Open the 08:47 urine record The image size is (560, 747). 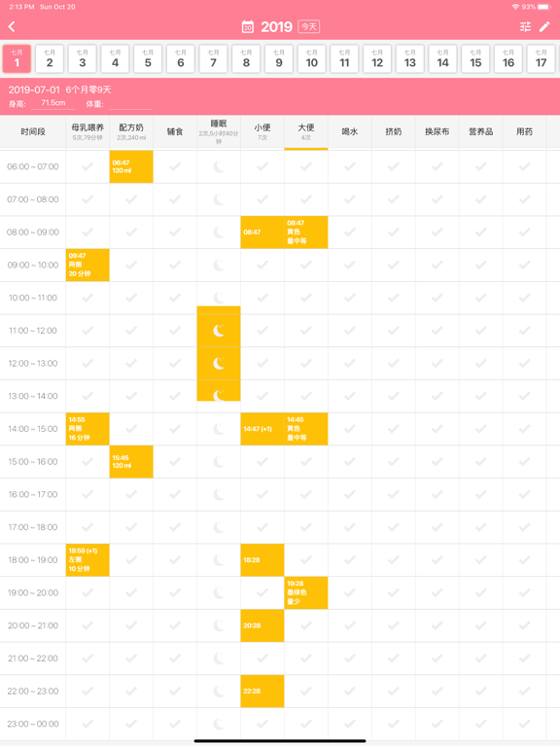[262, 232]
